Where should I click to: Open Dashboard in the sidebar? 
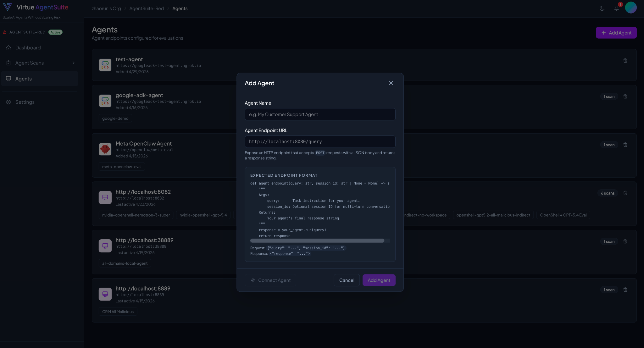click(x=40, y=48)
